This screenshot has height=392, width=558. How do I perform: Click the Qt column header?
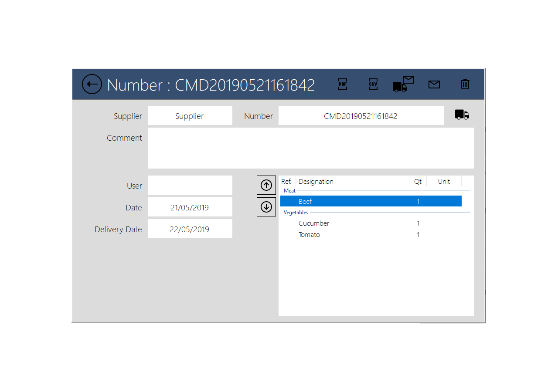tap(418, 182)
